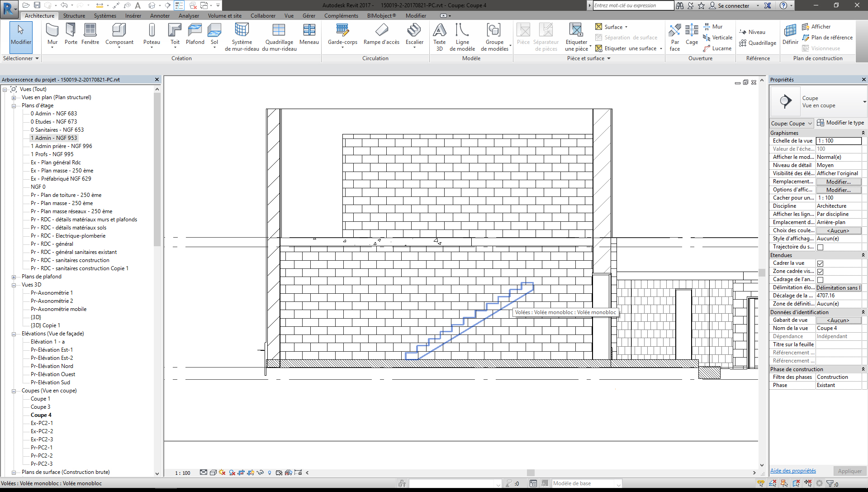Close the Propriétés panel
This screenshot has width=868, height=492.
point(863,80)
